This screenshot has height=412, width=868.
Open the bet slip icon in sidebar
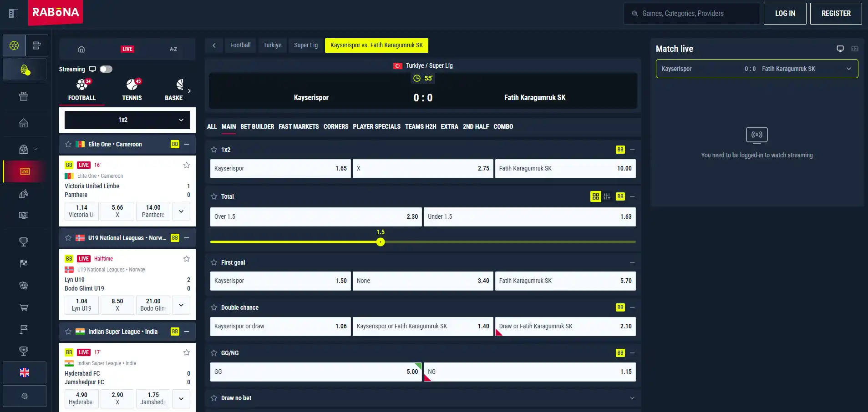point(36,45)
